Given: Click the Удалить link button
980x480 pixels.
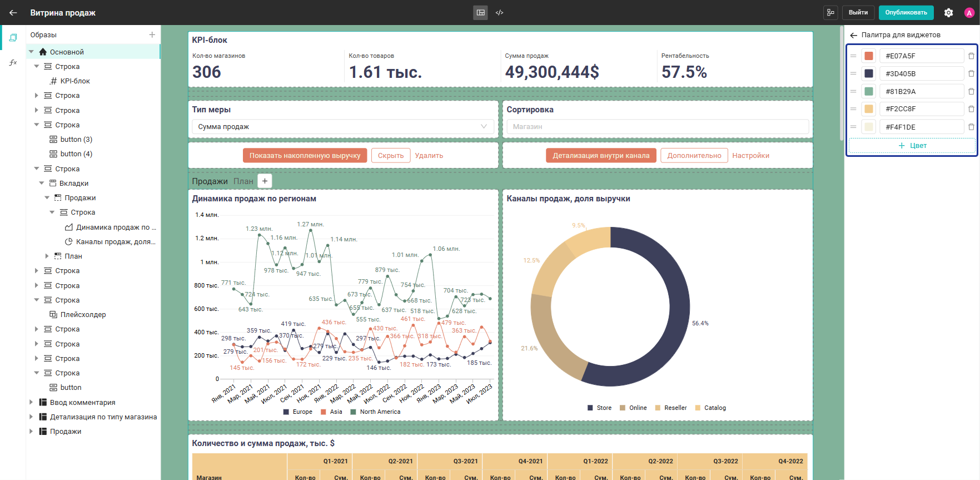Looking at the screenshot, I should click(x=429, y=156).
